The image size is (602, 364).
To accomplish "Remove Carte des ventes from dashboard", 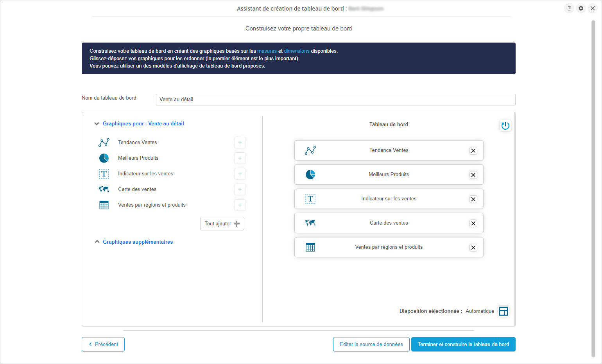I will click(x=473, y=223).
